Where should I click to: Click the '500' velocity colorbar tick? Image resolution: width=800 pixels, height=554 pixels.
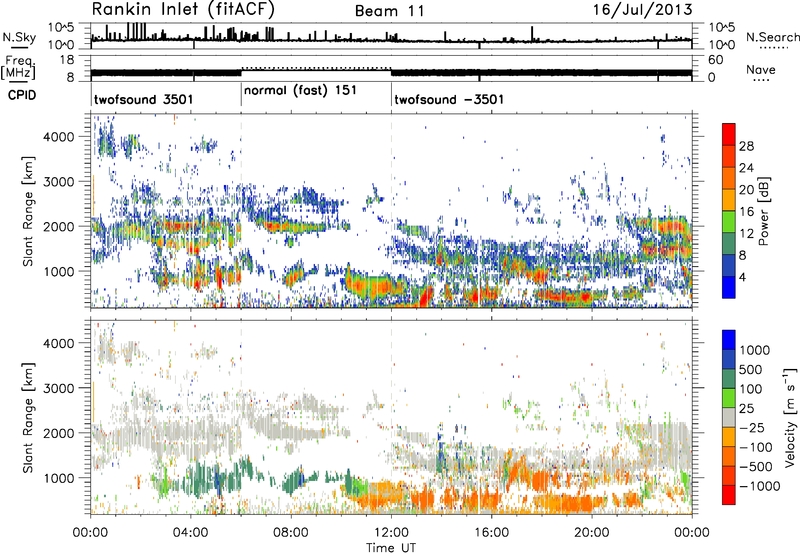point(751,369)
